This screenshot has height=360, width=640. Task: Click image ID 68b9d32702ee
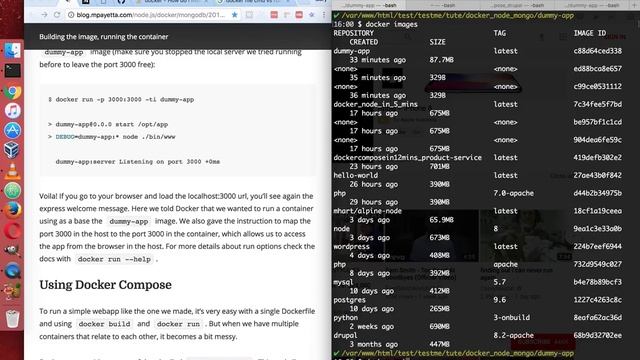(x=598, y=335)
